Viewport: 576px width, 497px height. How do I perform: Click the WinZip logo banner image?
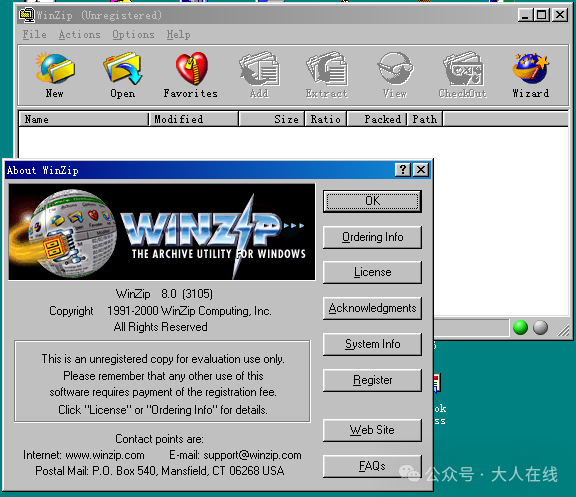[x=162, y=232]
